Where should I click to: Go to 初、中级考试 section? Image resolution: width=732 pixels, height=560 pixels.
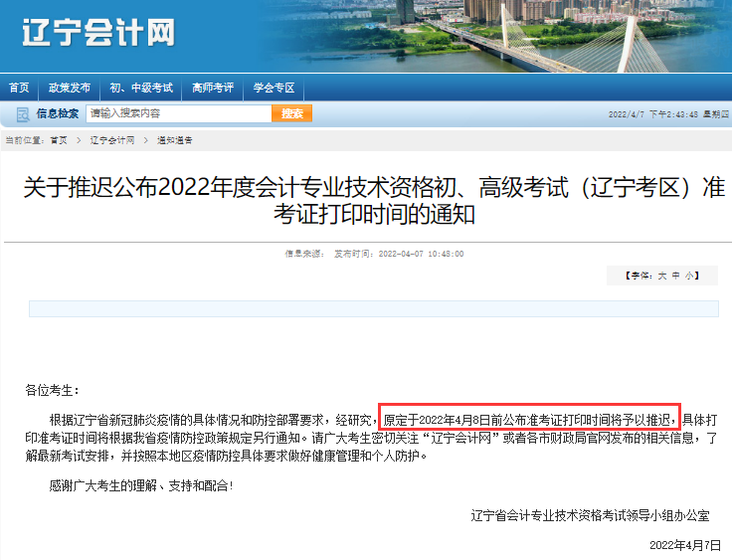pos(141,88)
